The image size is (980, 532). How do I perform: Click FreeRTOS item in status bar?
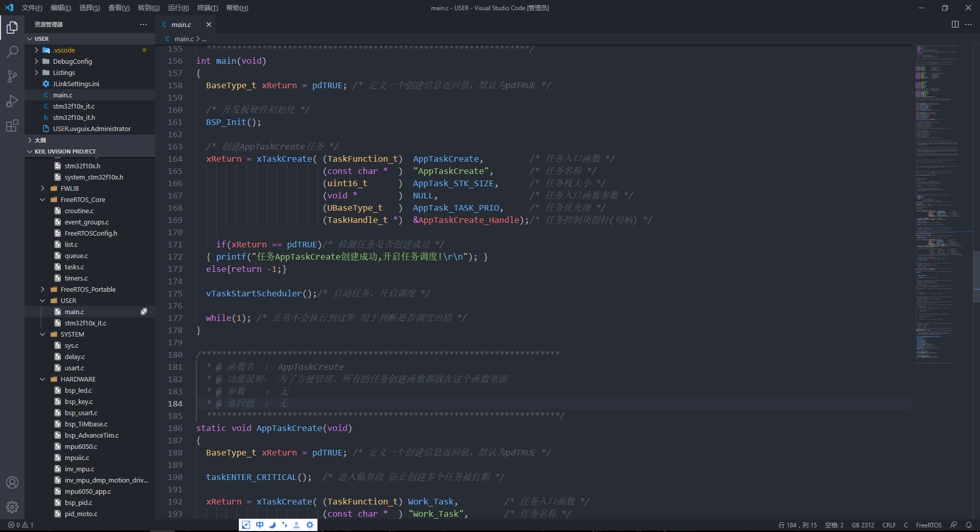pos(928,525)
